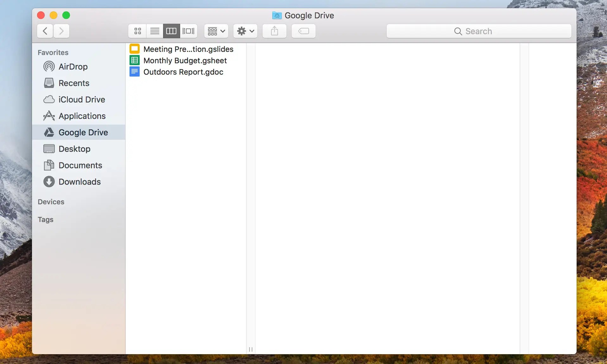This screenshot has height=364, width=607.
Task: Select the Meeting Pre...tion.gslides file
Action: point(186,49)
